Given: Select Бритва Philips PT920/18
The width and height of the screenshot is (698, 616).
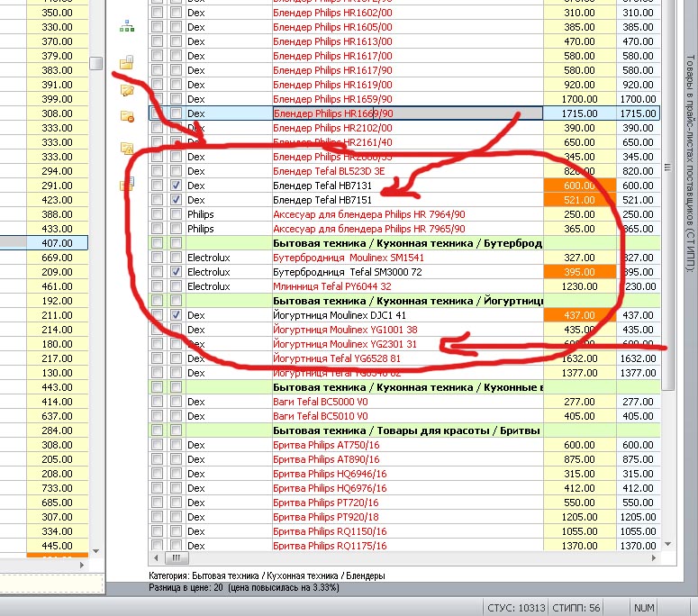Looking at the screenshot, I should [x=326, y=517].
